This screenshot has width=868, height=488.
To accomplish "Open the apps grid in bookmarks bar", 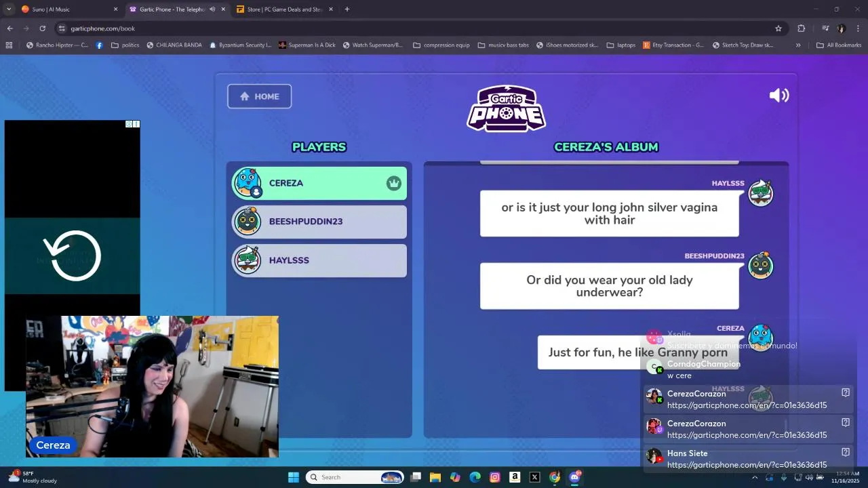I will coord(9,45).
